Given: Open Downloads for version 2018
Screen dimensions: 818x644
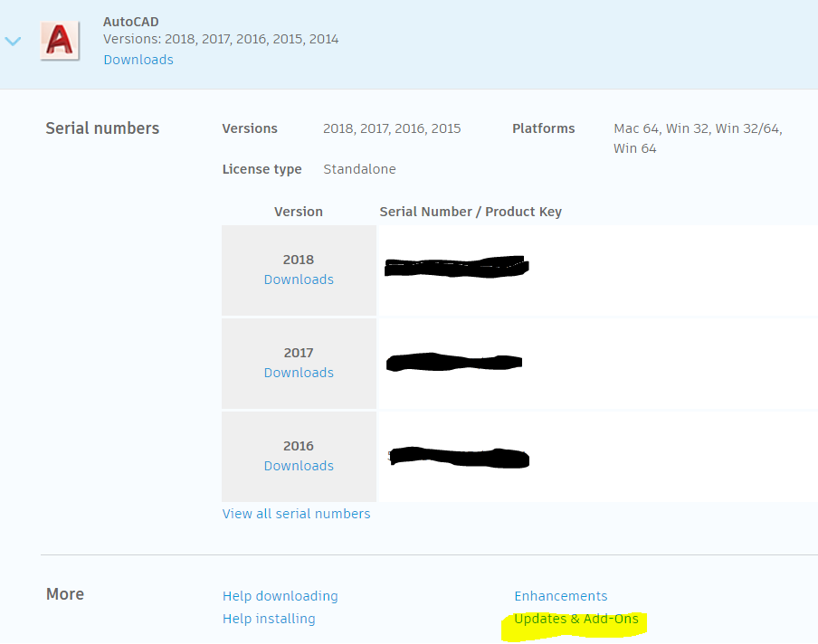Looking at the screenshot, I should click(x=299, y=281).
